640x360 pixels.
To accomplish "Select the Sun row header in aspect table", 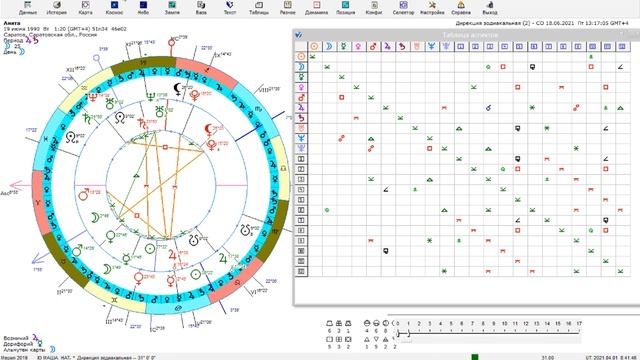I will (x=301, y=57).
